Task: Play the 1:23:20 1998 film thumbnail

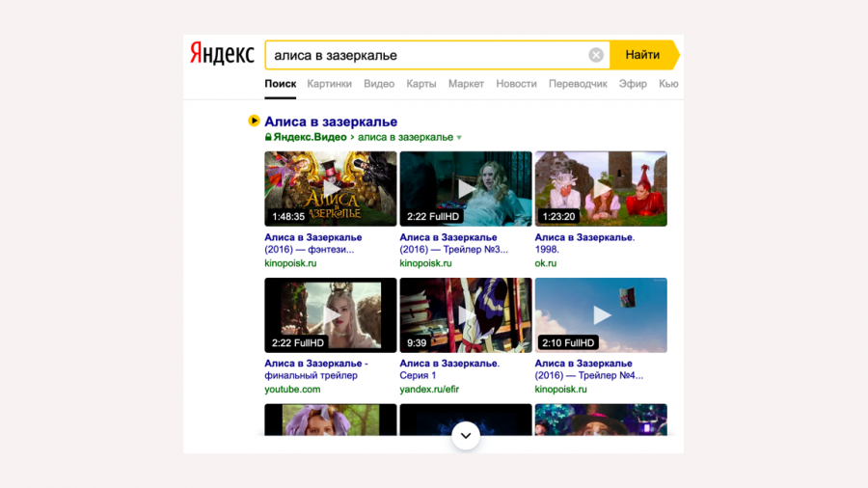Action: tap(601, 189)
